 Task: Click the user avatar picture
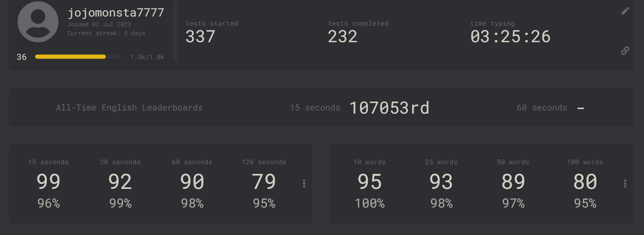coord(38,22)
